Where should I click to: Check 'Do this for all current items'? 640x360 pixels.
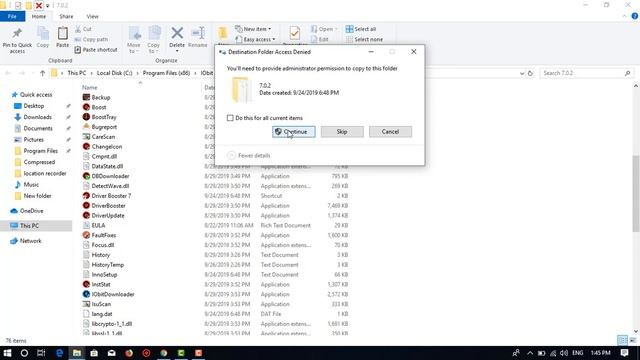(230, 118)
